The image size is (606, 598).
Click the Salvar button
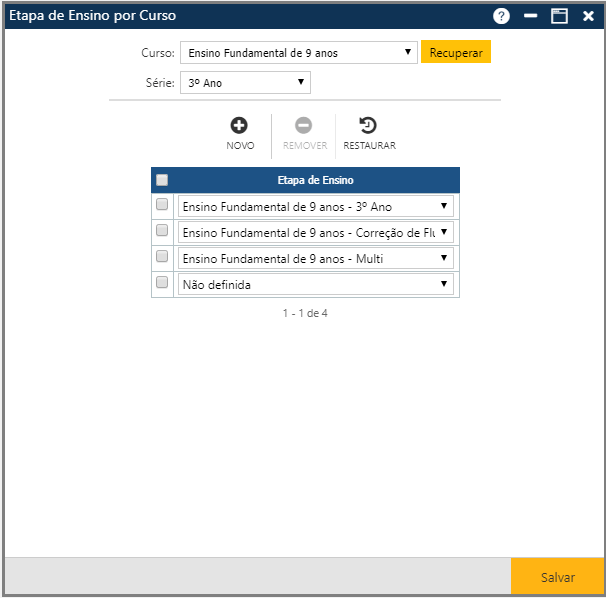(557, 577)
